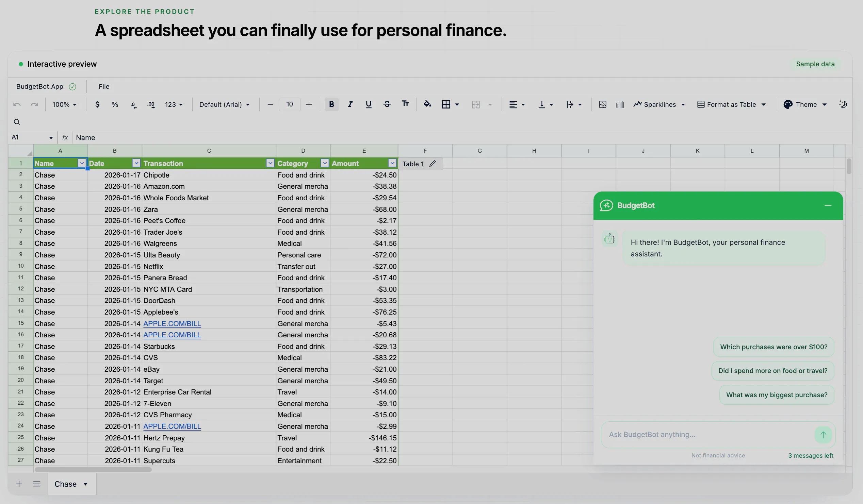This screenshot has height=504, width=863.
Task: Ask "Which purchases were over $100?"
Action: [x=774, y=347]
